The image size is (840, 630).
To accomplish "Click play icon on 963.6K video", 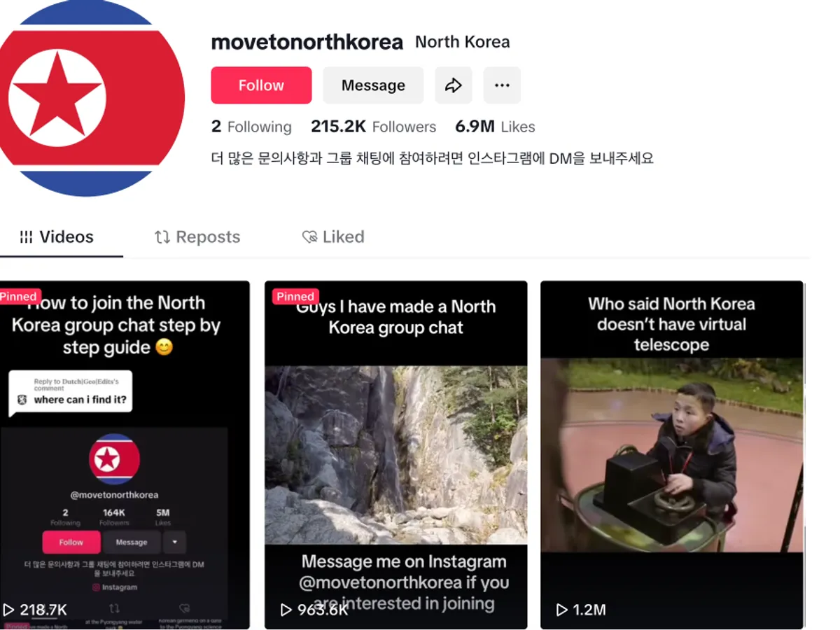I will [286, 610].
